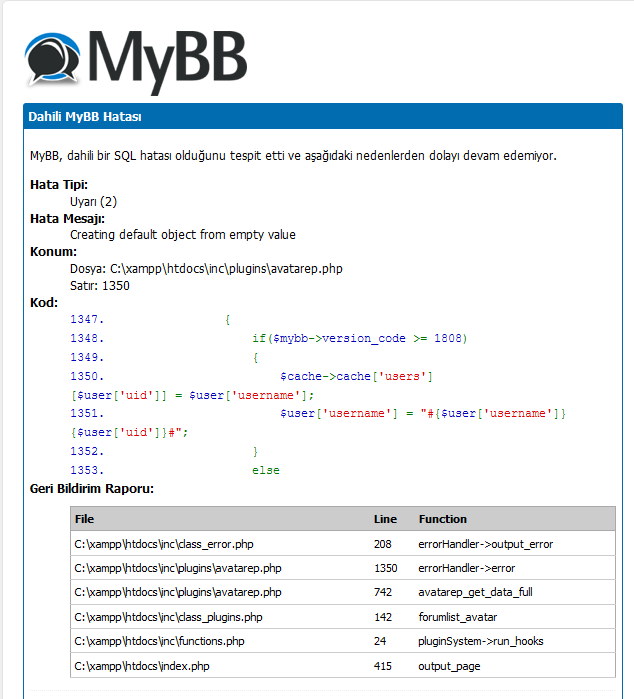The width and height of the screenshot is (634, 699).
Task: Click the 'File' column header
Action: (x=84, y=519)
